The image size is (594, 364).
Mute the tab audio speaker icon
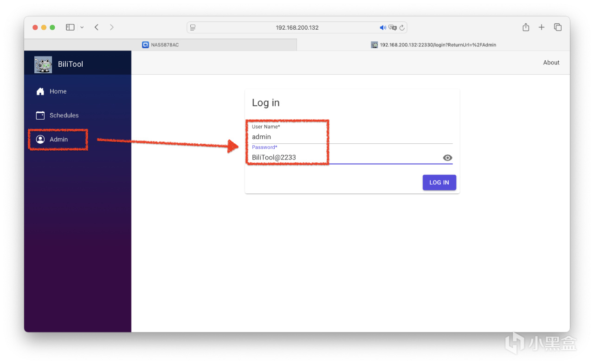pyautogui.click(x=383, y=27)
